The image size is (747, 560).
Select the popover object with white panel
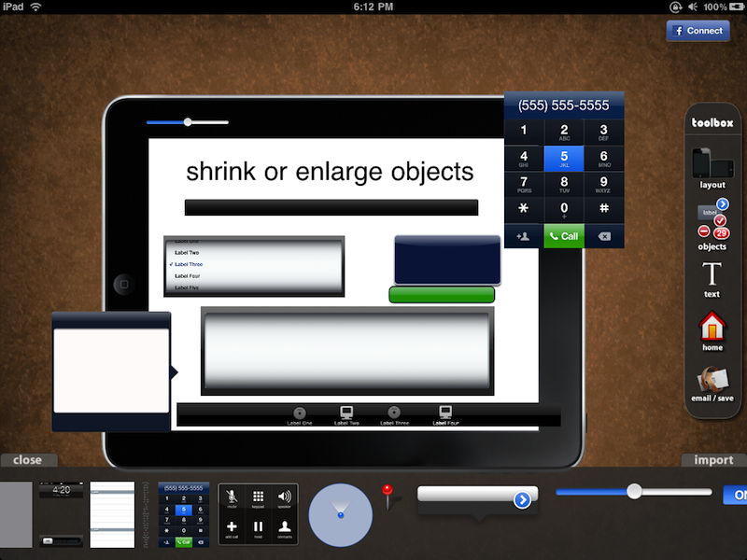[113, 371]
